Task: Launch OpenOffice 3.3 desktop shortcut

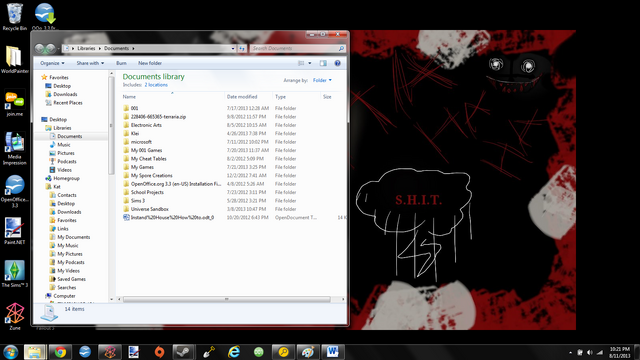Action: 15,192
